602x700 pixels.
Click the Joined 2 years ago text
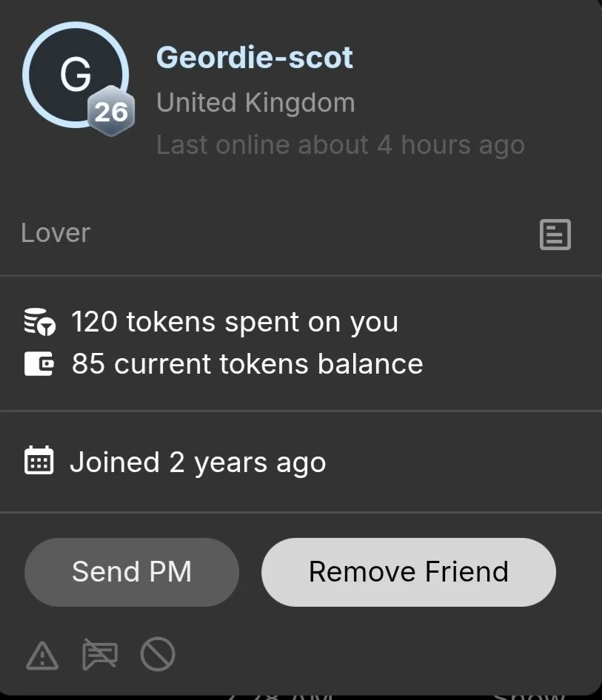coord(198,462)
